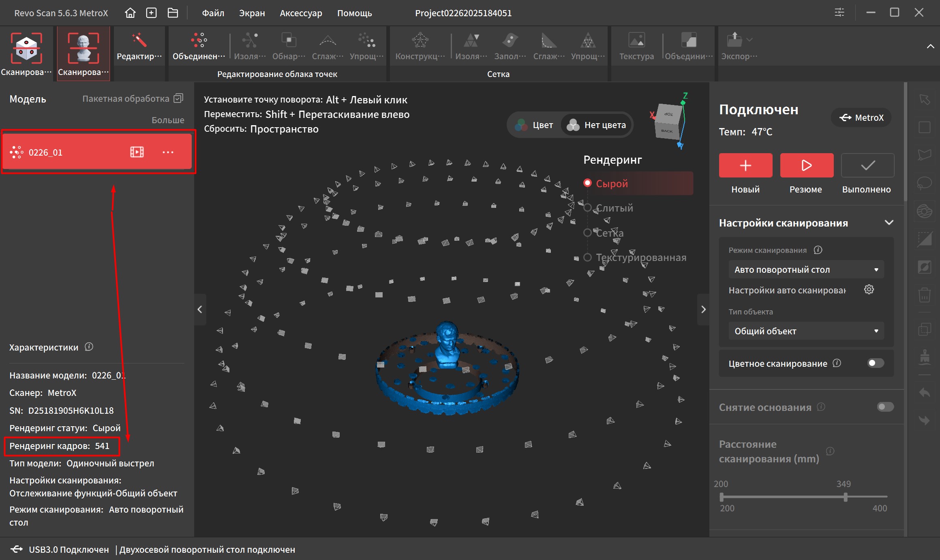Open the Общий объект type dropdown
Screen dimensions: 940x560
tap(806, 331)
